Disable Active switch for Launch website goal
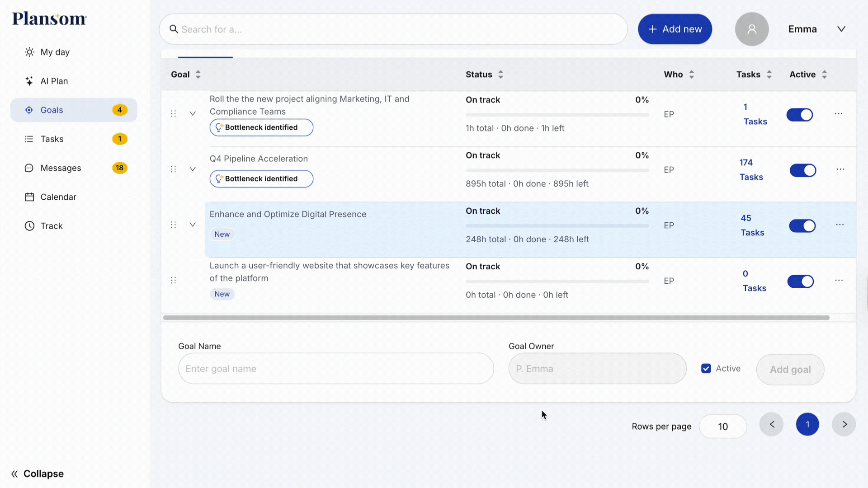Image resolution: width=868 pixels, height=488 pixels. [800, 282]
